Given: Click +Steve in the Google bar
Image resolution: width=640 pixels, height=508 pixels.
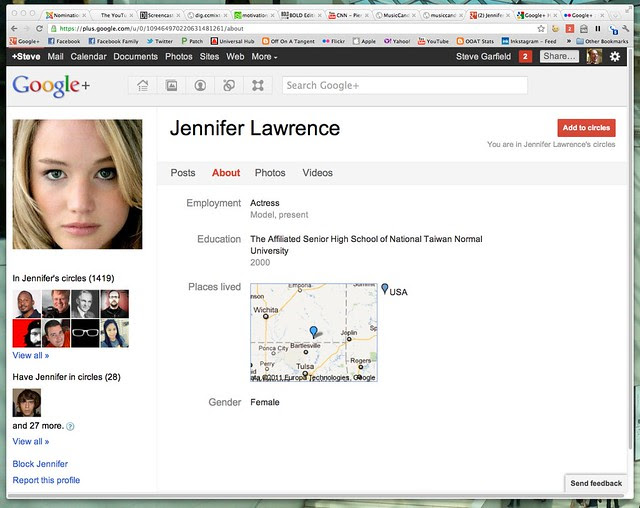Looking at the screenshot, I should click(26, 57).
